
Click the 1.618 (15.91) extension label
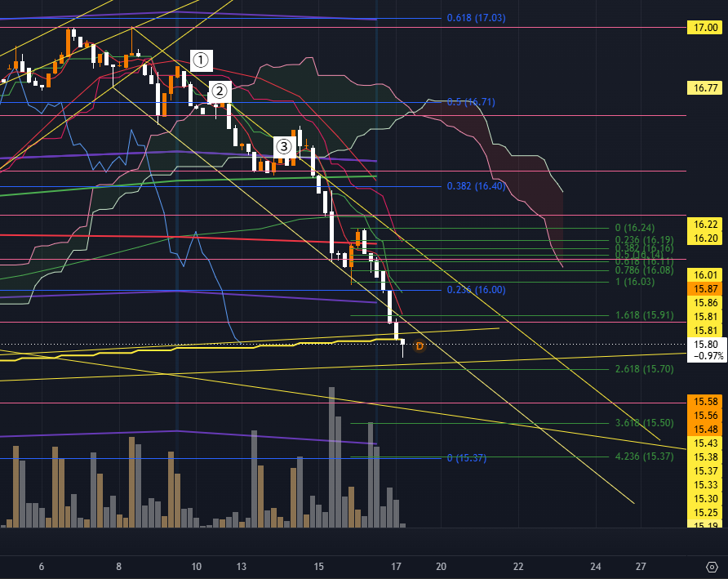click(644, 315)
